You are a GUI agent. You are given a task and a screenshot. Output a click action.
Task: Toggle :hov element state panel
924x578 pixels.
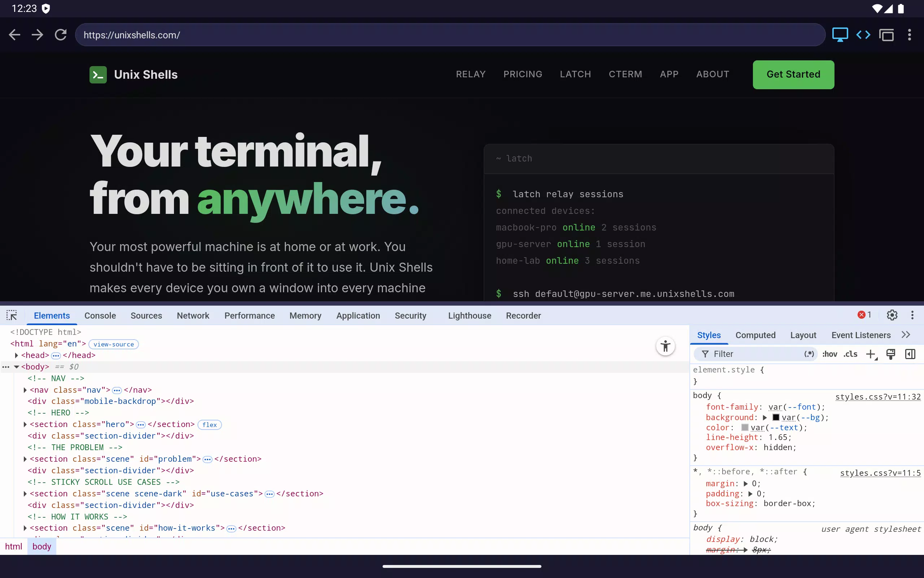(830, 354)
